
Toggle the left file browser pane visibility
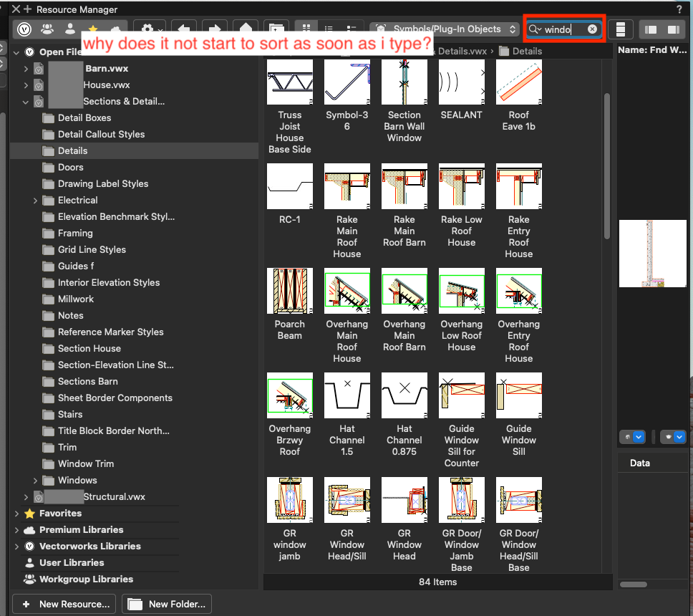651,29
